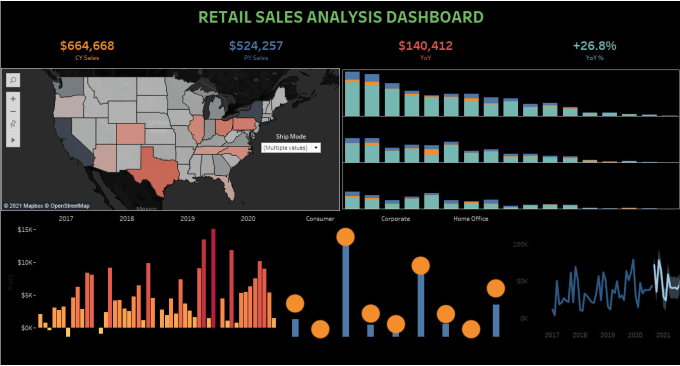
Task: Select Illinois on the map
Action: (196, 128)
